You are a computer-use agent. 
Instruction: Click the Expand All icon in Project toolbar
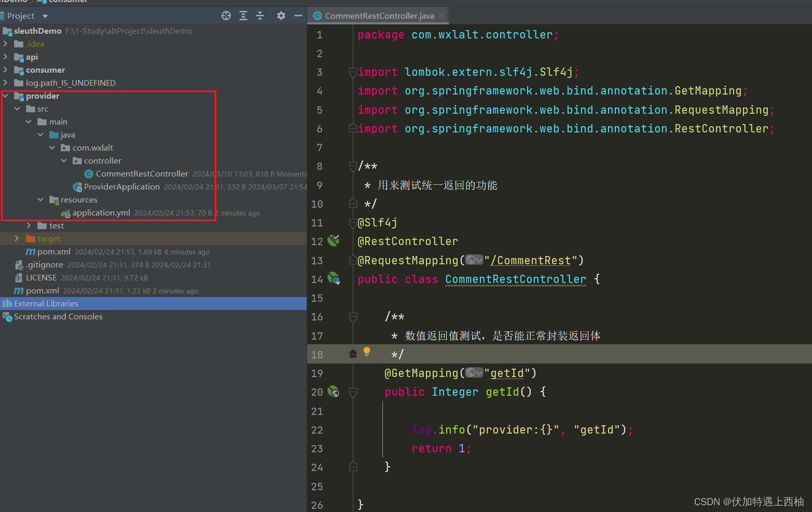(x=243, y=16)
